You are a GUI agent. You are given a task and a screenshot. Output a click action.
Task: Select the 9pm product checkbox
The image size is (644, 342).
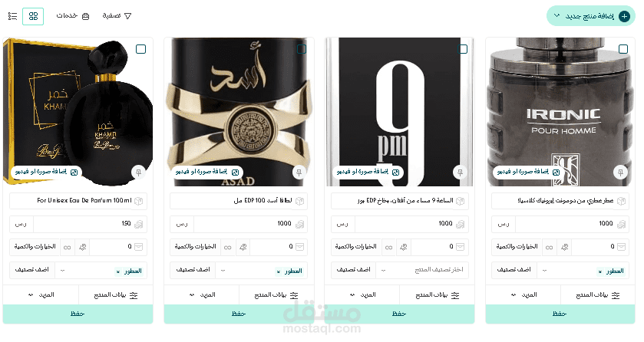(x=463, y=49)
